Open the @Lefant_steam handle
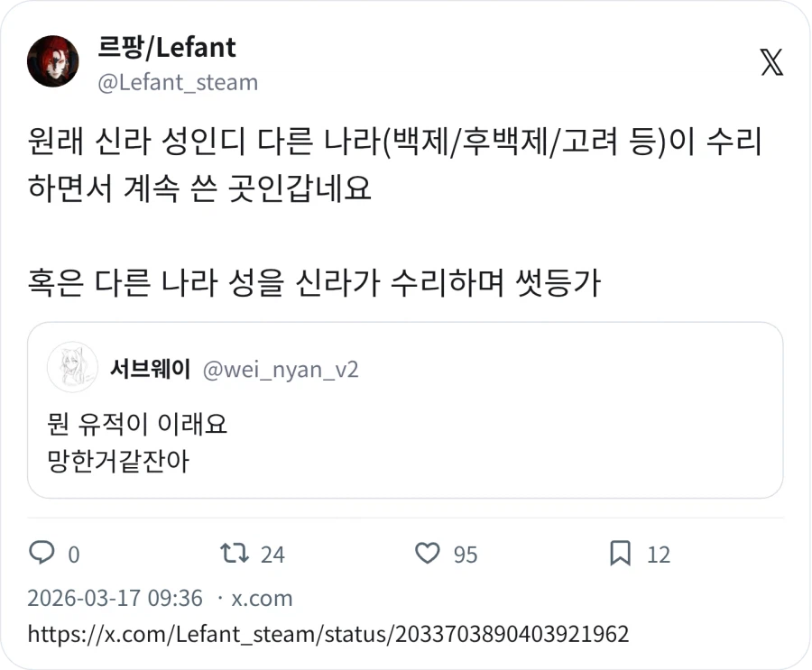The height and width of the screenshot is (670, 812). coord(177,82)
